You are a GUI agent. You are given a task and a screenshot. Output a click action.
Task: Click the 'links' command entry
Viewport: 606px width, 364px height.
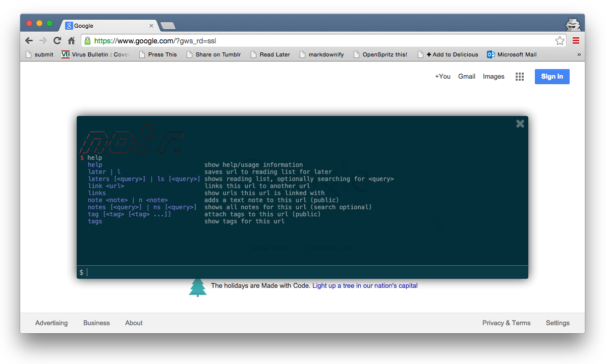coord(97,193)
